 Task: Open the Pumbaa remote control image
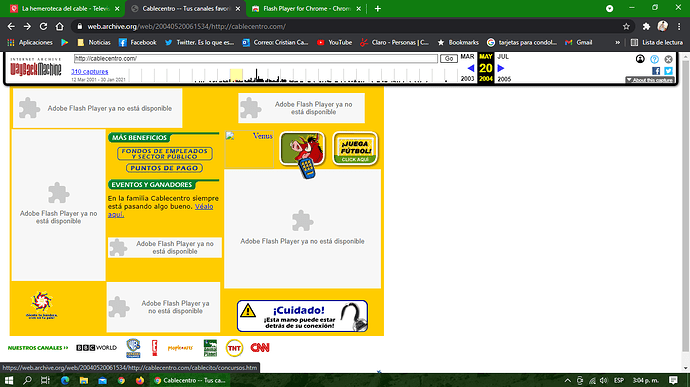pos(302,154)
